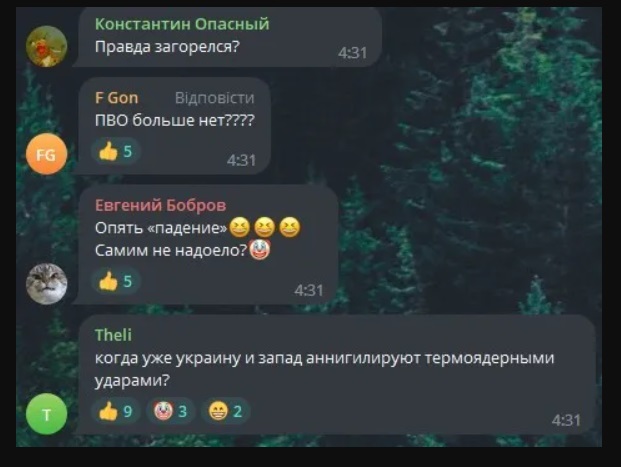
Task: Click the message text 'Правда загорелся?'
Action: [x=167, y=47]
